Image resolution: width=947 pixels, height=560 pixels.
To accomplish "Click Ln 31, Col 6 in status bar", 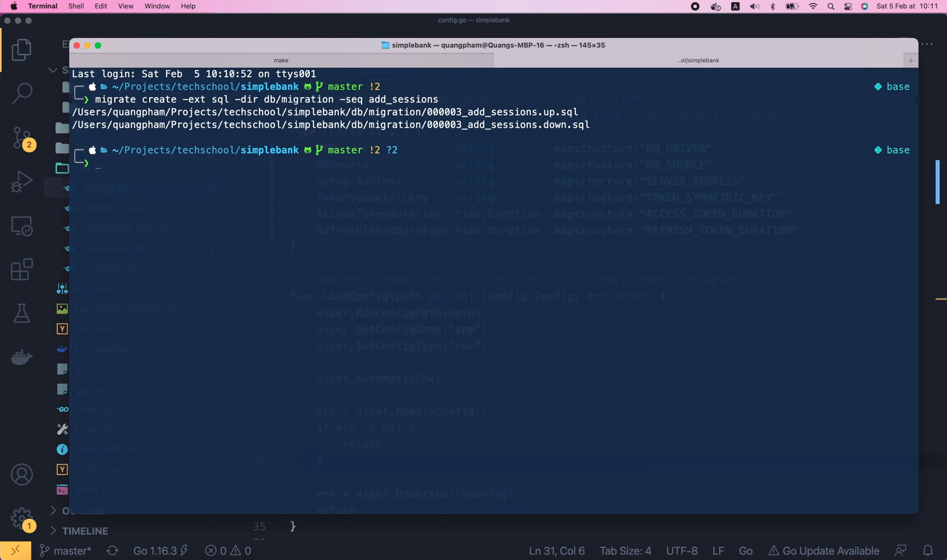I will point(557,551).
